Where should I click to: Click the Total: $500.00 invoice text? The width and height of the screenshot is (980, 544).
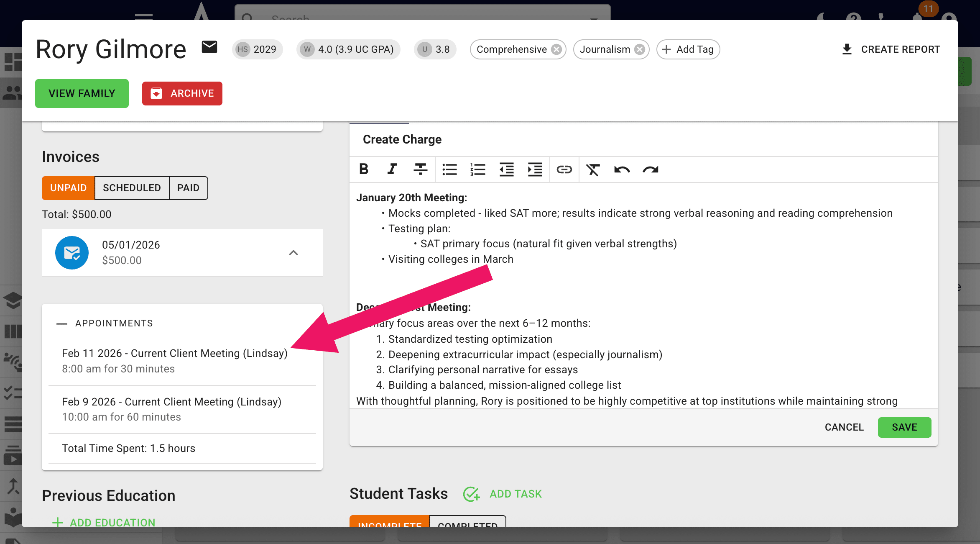tap(77, 214)
